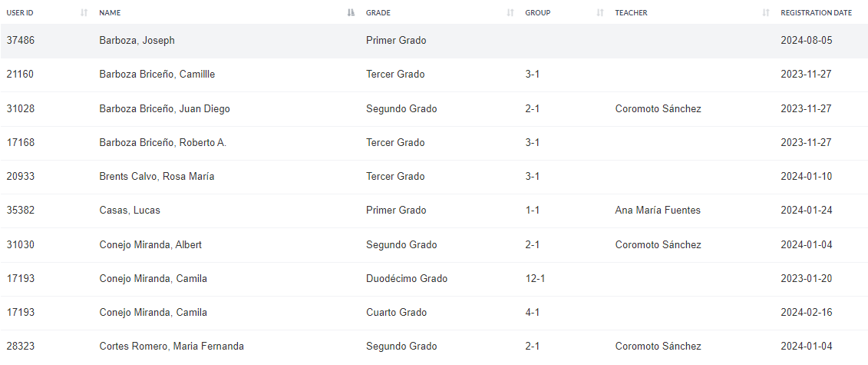868x365 pixels.
Task: Click the Group column sort arrows
Action: (x=600, y=13)
